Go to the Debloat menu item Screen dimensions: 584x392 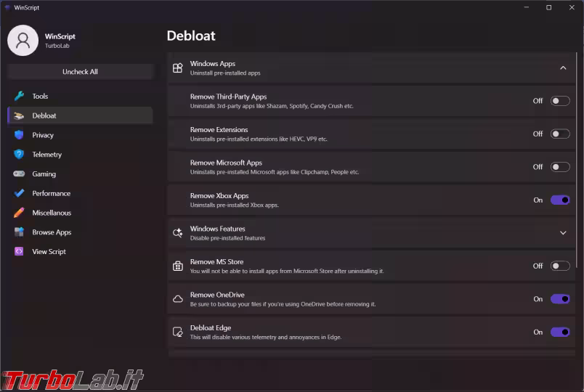[80, 115]
